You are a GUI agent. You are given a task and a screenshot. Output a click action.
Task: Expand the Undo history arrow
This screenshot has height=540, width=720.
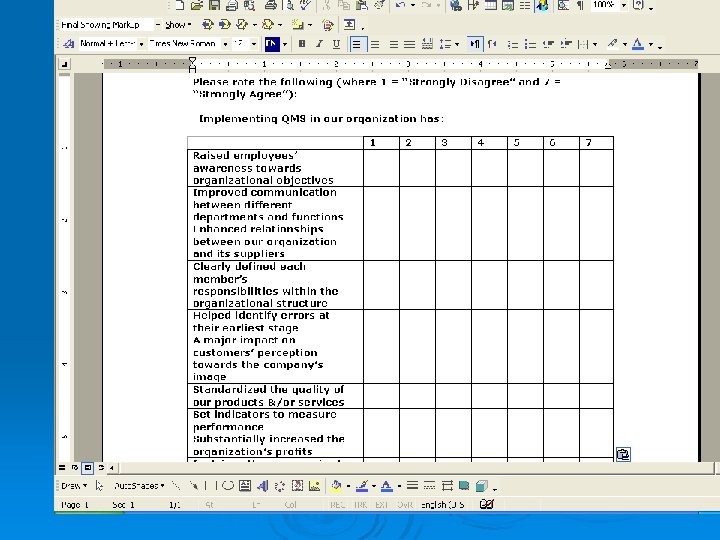(x=413, y=6)
